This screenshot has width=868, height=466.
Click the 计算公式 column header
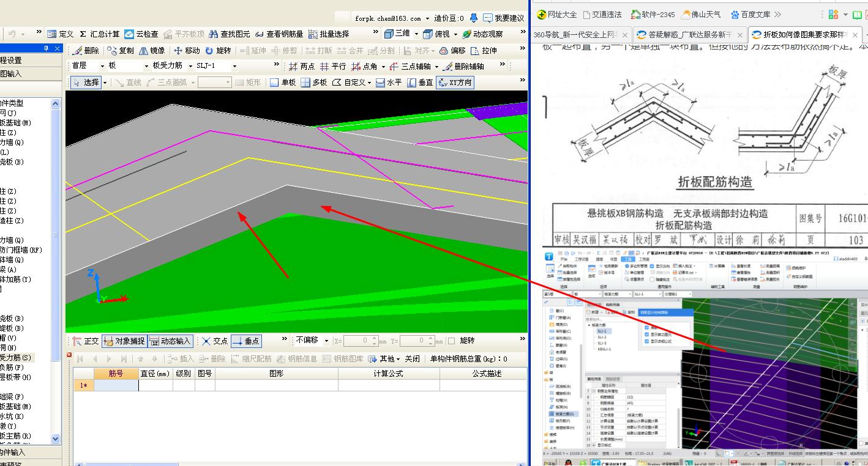point(389,373)
